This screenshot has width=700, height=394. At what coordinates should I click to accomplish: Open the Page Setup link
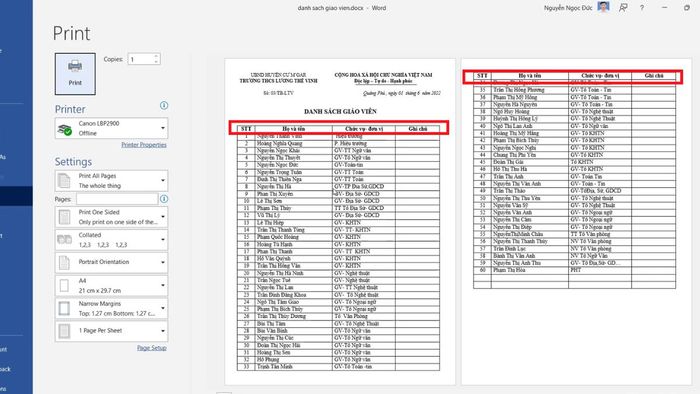[151, 348]
